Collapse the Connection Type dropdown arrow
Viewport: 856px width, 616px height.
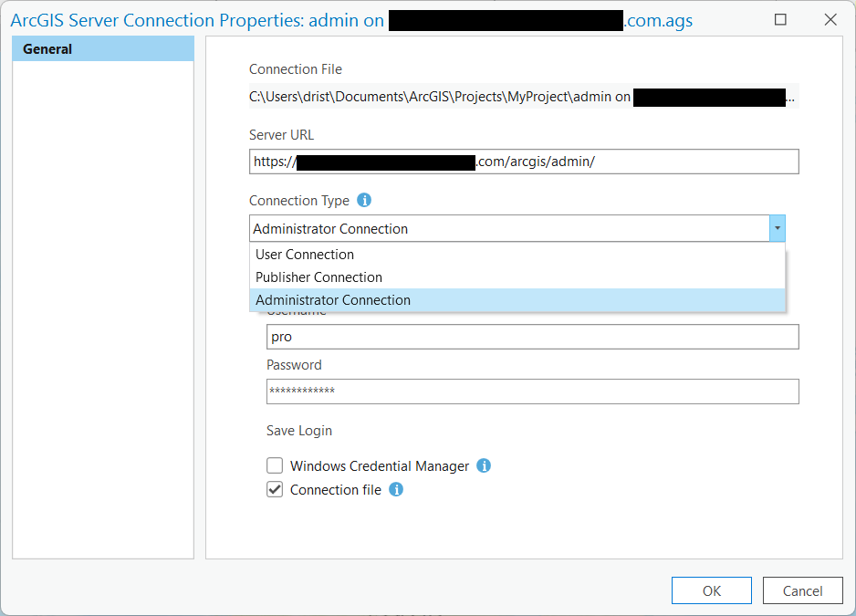click(777, 228)
